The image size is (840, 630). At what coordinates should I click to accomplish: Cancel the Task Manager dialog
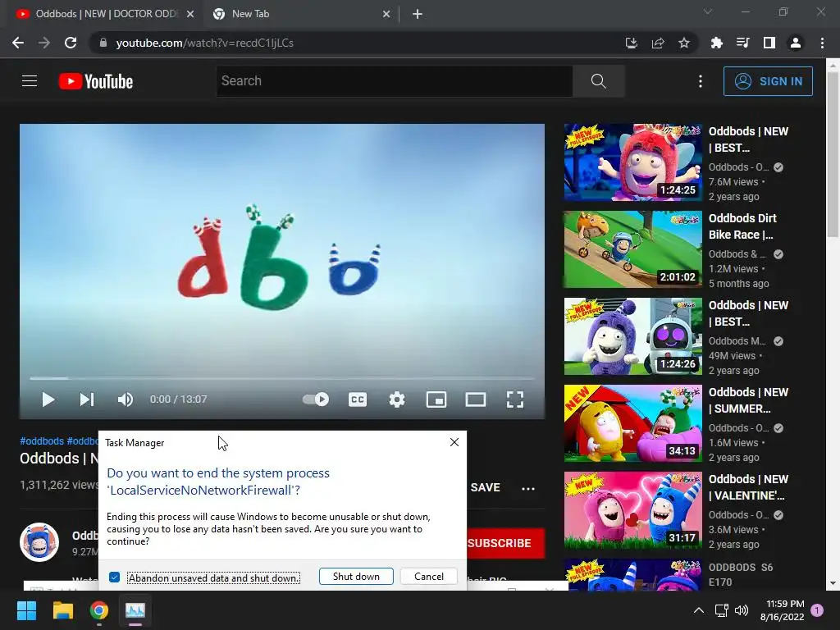[428, 577]
